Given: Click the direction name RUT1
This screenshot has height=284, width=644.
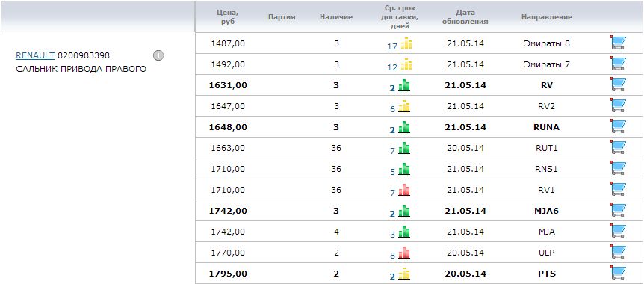Looking at the screenshot, I should pos(547,148).
